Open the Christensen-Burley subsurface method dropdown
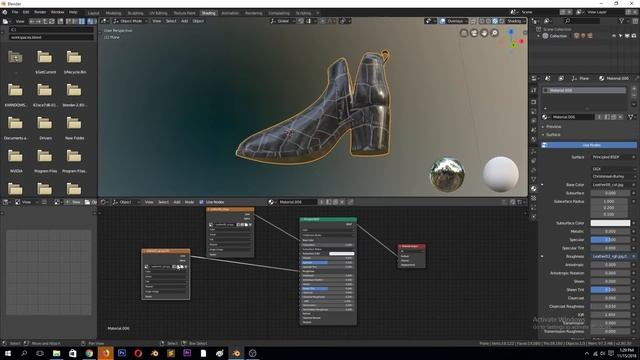The height and width of the screenshot is (360, 640). click(613, 176)
